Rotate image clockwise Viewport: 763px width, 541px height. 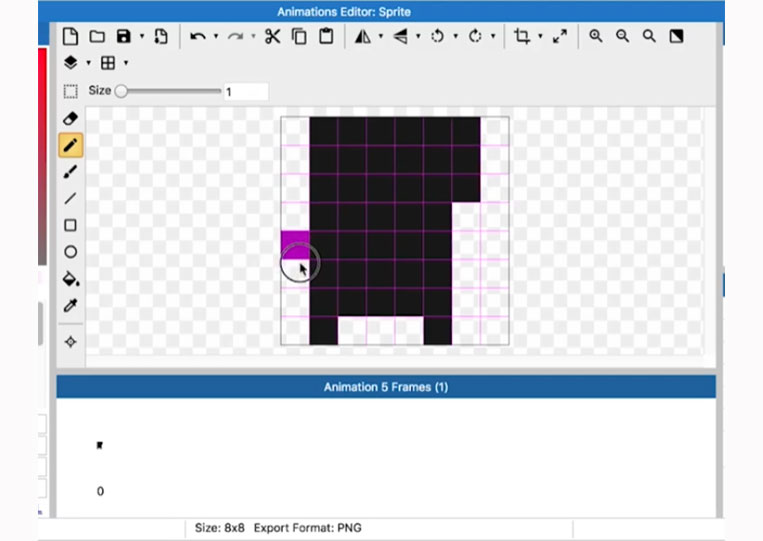point(475,36)
